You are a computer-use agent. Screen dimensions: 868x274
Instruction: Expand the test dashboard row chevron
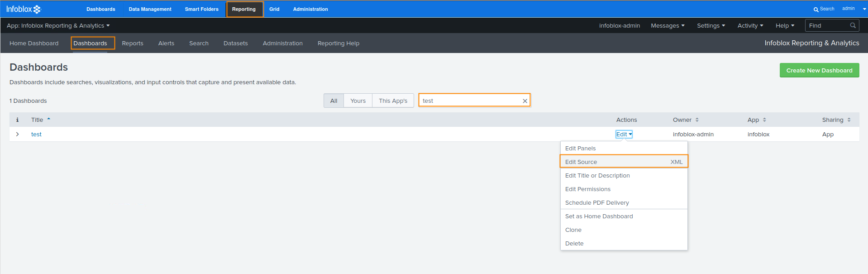pyautogui.click(x=17, y=135)
